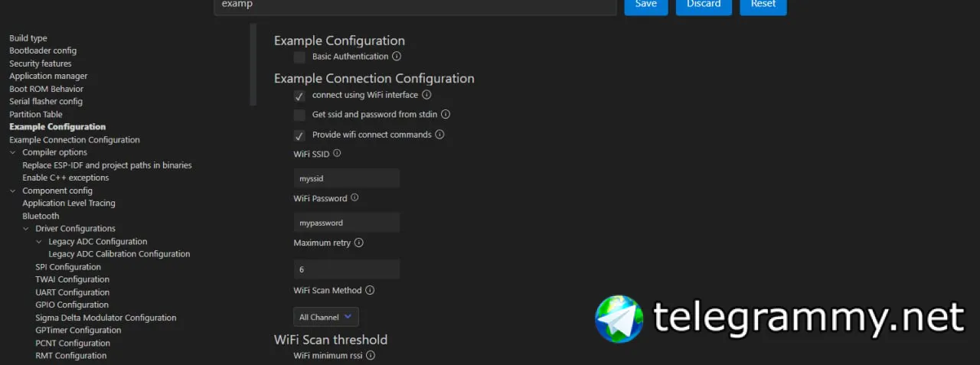Click the Maximum retry info icon

(359, 243)
